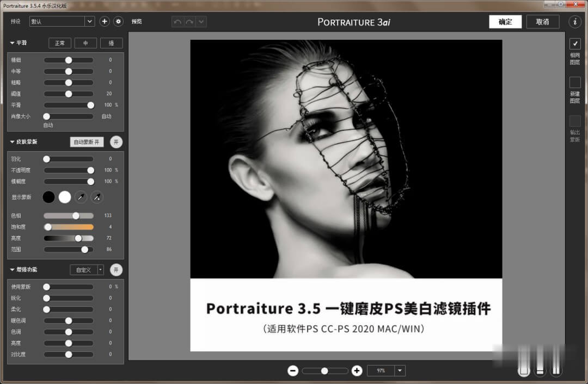Click the 取消 button
The height and width of the screenshot is (384, 588).
543,22
